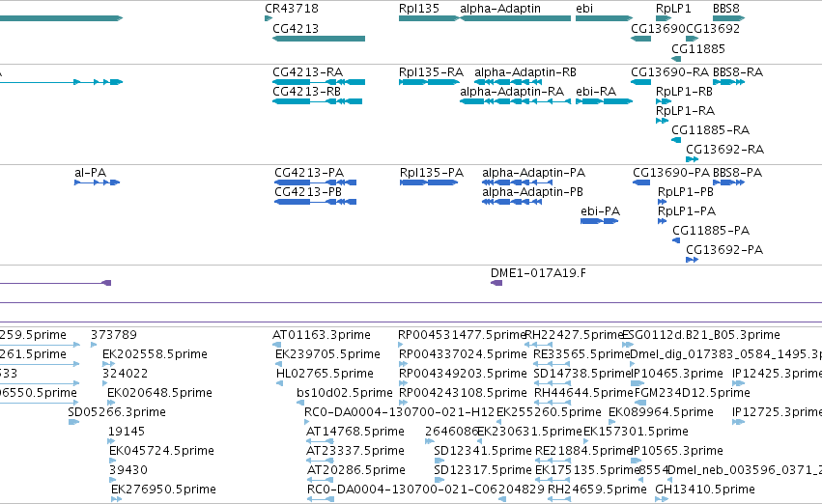822x504 pixels.
Task: Click transcript RpI135-RA label
Action: pos(431,71)
